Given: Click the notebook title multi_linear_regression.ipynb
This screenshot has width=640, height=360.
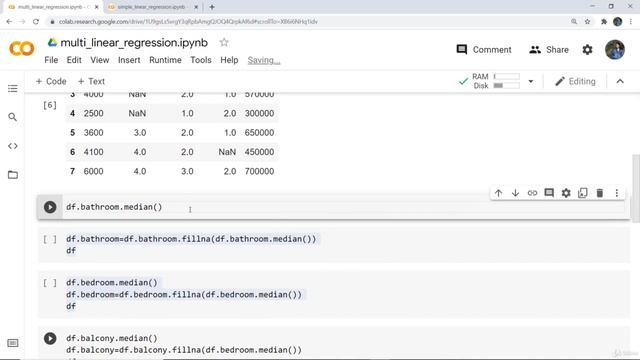Looking at the screenshot, I should (134, 42).
